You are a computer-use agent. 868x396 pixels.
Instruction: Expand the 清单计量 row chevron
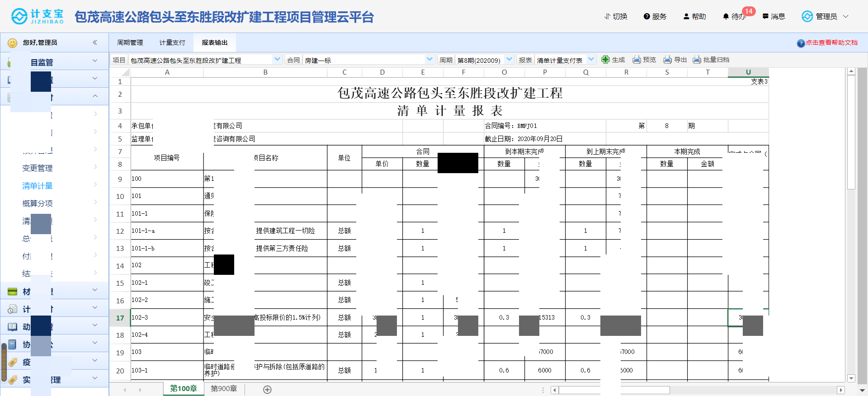tap(95, 184)
